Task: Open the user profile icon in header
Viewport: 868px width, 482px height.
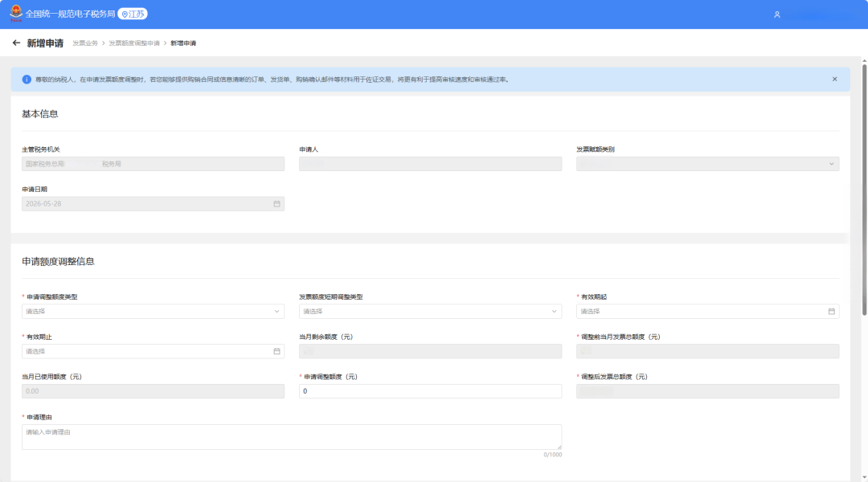Action: 776,14
